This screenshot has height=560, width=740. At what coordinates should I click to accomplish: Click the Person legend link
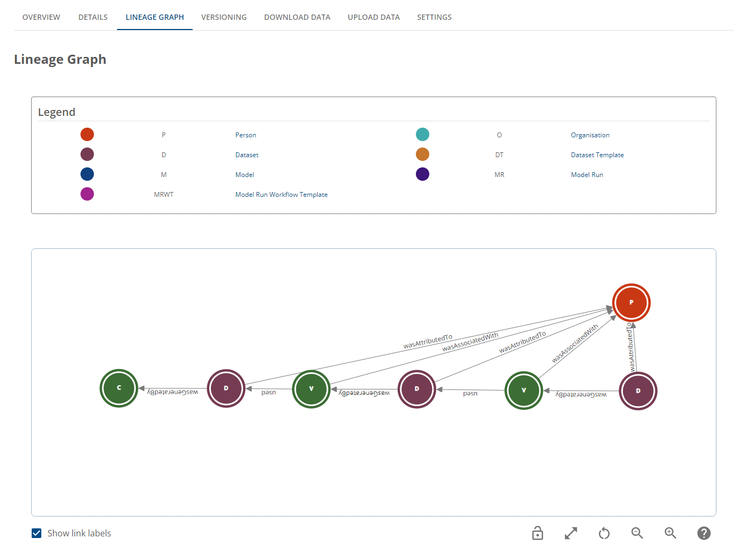pyautogui.click(x=246, y=135)
